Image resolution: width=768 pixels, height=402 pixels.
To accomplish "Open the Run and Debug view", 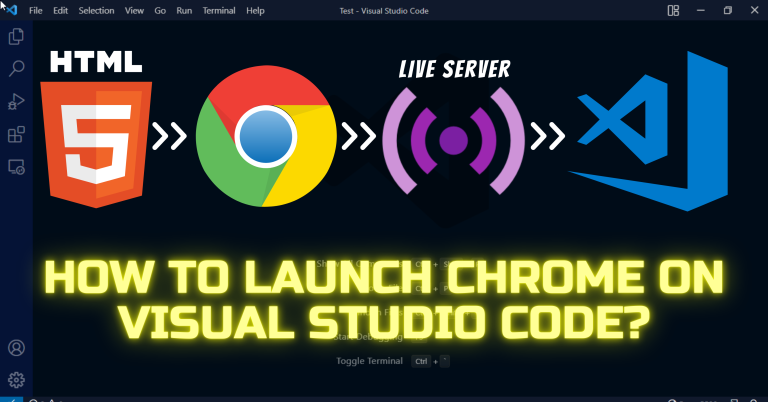I will pos(16,101).
